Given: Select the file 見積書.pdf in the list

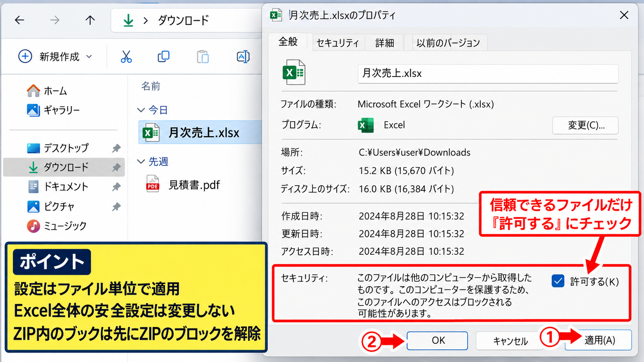Looking at the screenshot, I should click(x=183, y=185).
